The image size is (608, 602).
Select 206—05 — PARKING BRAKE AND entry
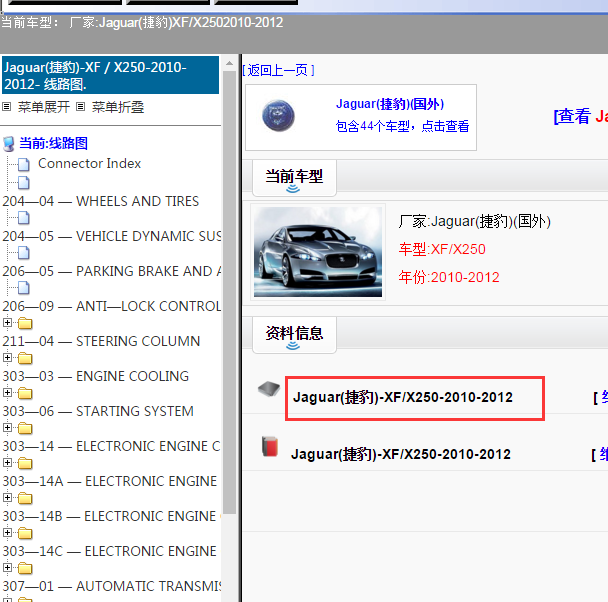tap(112, 271)
